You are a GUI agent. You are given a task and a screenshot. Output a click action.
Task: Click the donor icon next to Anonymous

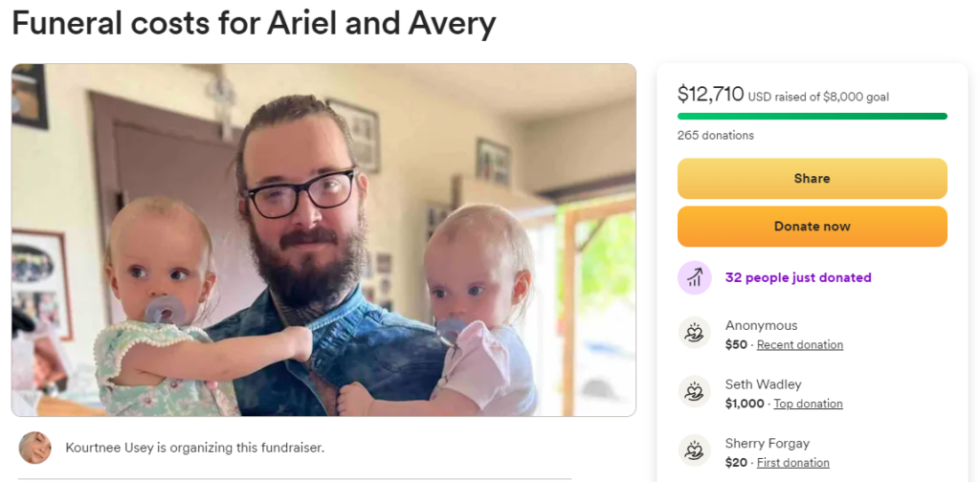694,334
